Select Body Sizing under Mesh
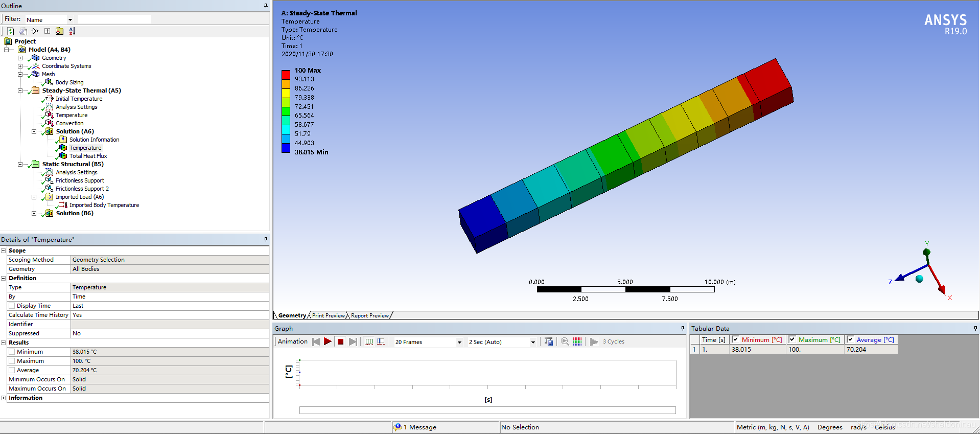 (x=69, y=82)
